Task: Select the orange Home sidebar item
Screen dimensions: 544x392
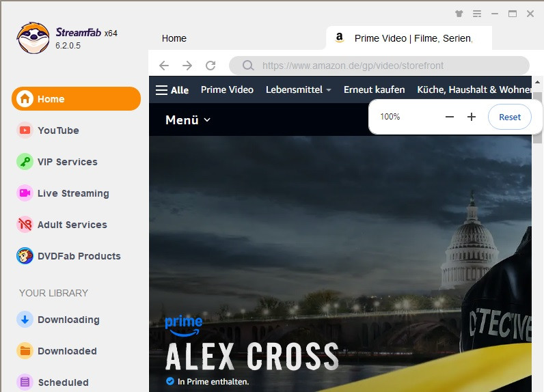Action: pyautogui.click(x=76, y=99)
